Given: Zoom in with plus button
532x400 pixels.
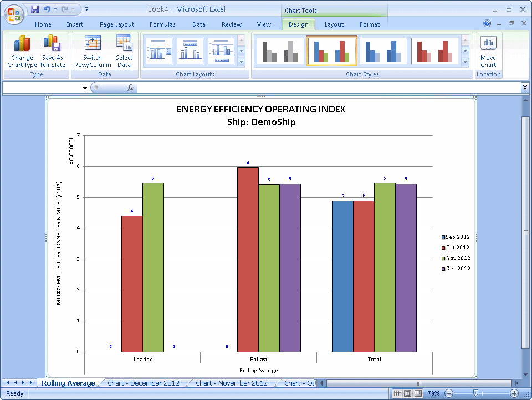Looking at the screenshot, I should click(514, 393).
